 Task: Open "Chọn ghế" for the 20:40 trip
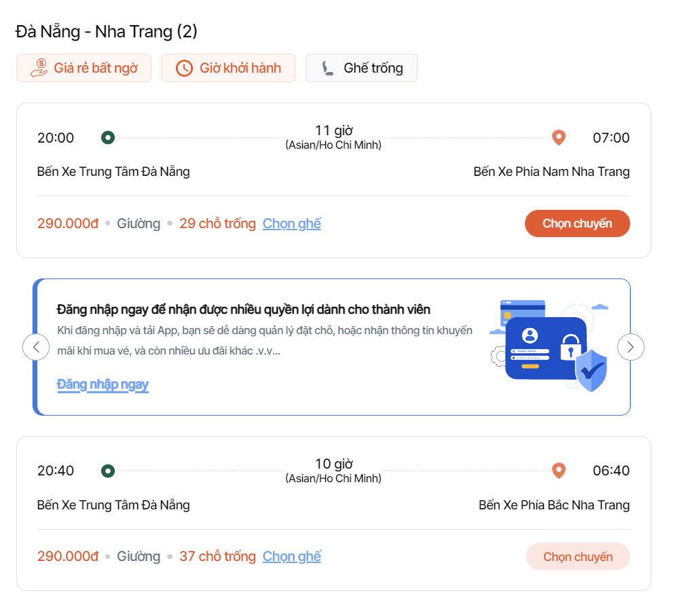coord(292,556)
